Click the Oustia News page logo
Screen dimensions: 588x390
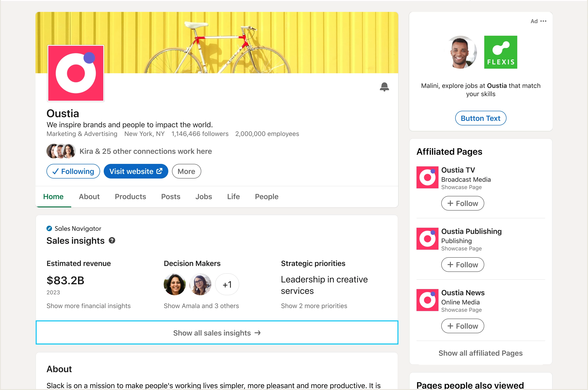click(x=427, y=300)
